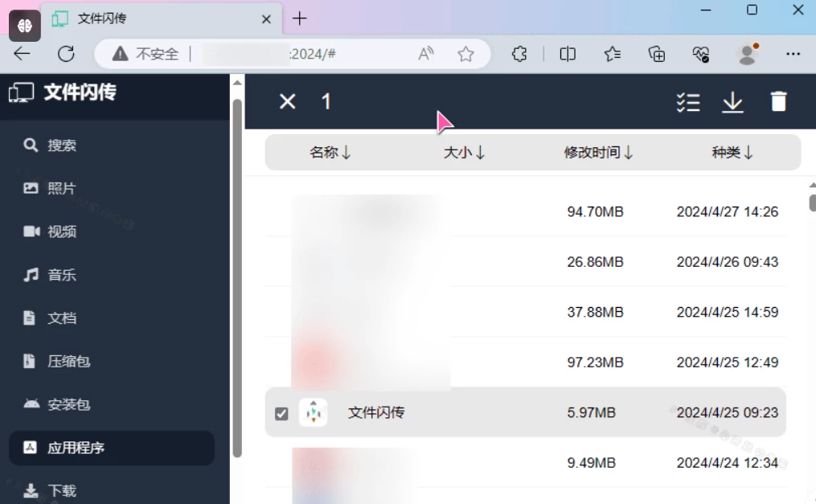Click the date 2024/4/26 09:43
Viewport: 816px width, 504px height.
[728, 261]
